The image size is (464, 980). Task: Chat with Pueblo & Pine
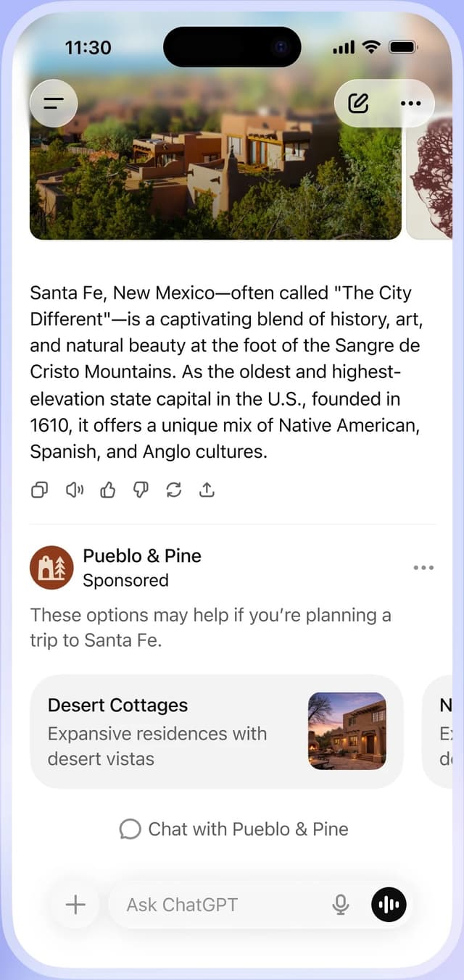click(232, 829)
